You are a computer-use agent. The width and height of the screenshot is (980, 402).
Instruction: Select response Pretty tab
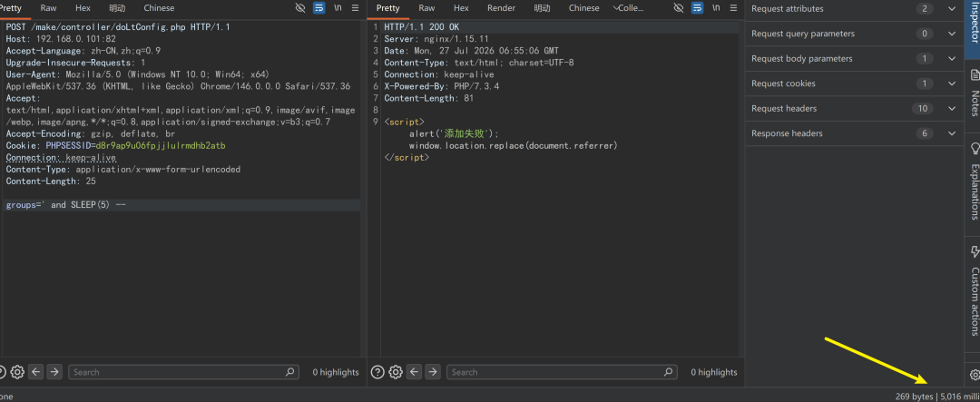pos(388,8)
